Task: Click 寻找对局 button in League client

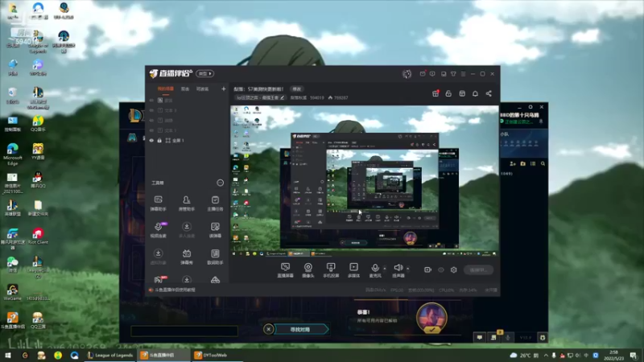Action: pos(301,329)
